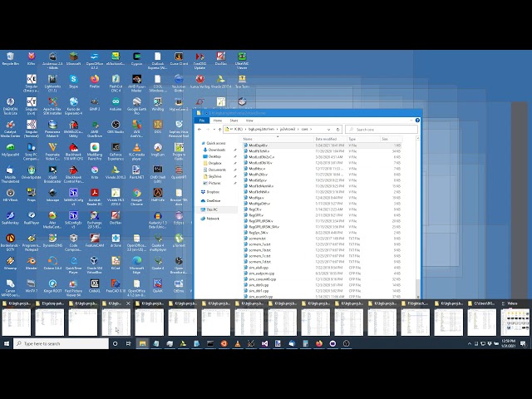Switch to the Home ribbon tab

tap(218, 121)
